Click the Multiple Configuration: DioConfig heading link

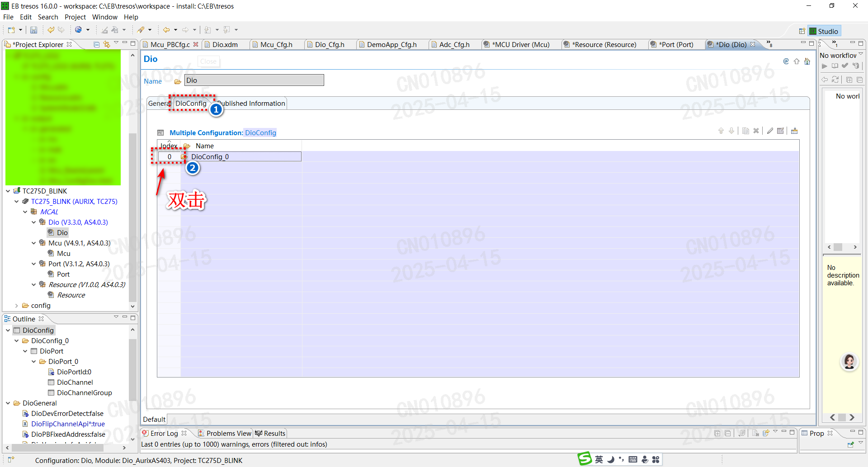coord(222,133)
